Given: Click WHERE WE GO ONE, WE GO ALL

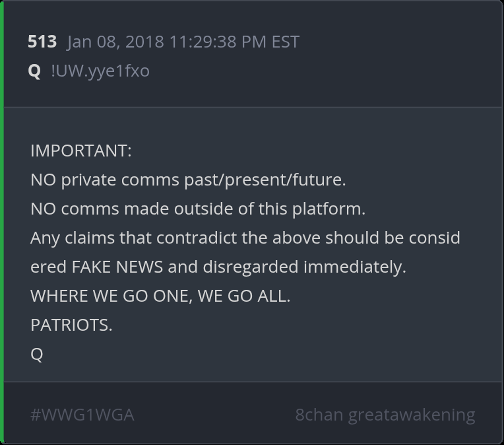Looking at the screenshot, I should coord(160,296).
